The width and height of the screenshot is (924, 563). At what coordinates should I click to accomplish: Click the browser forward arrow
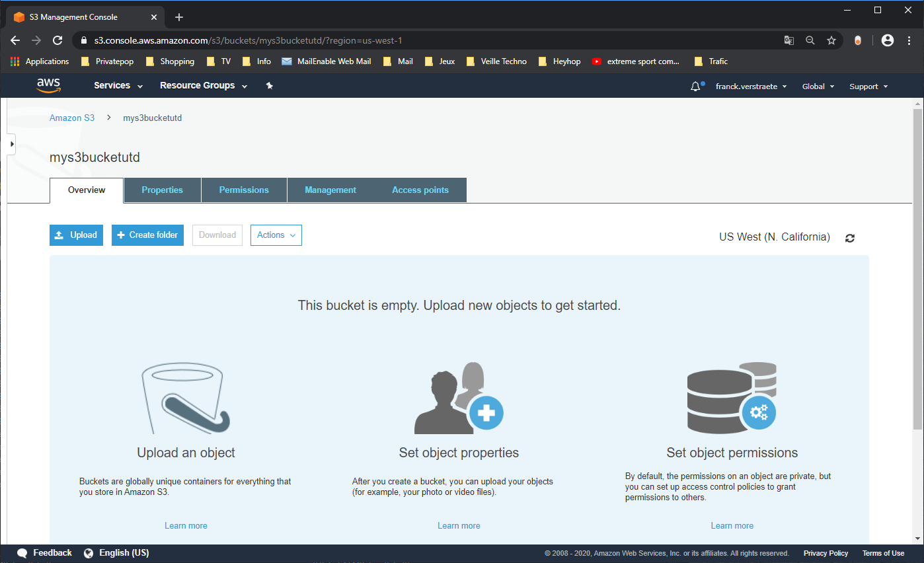point(36,40)
